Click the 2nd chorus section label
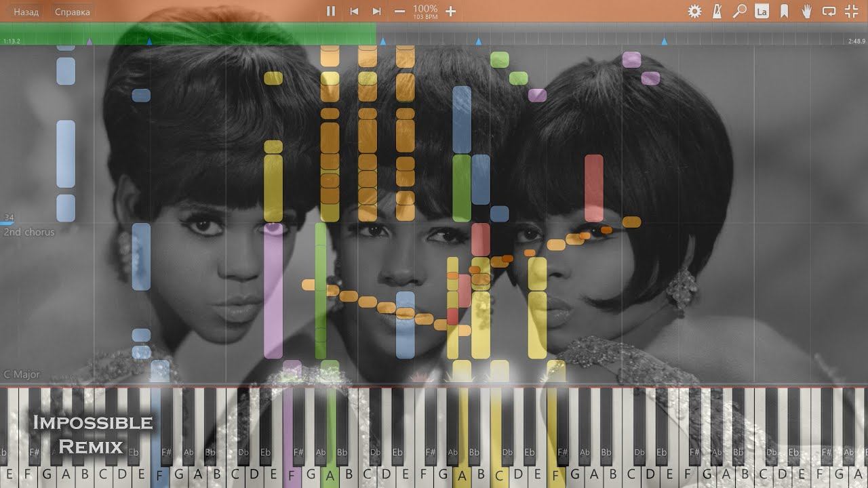The width and height of the screenshot is (868, 488). (x=29, y=232)
